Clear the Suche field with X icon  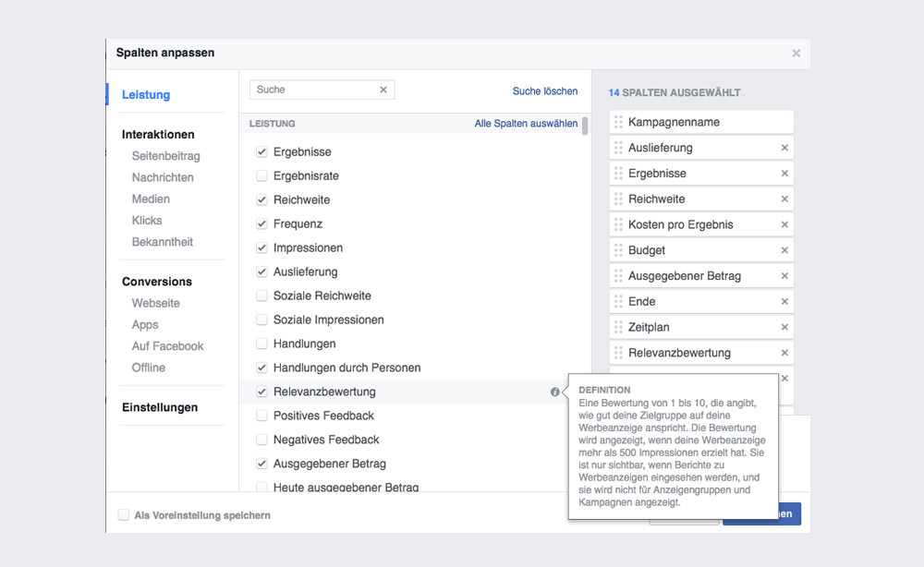(x=383, y=90)
